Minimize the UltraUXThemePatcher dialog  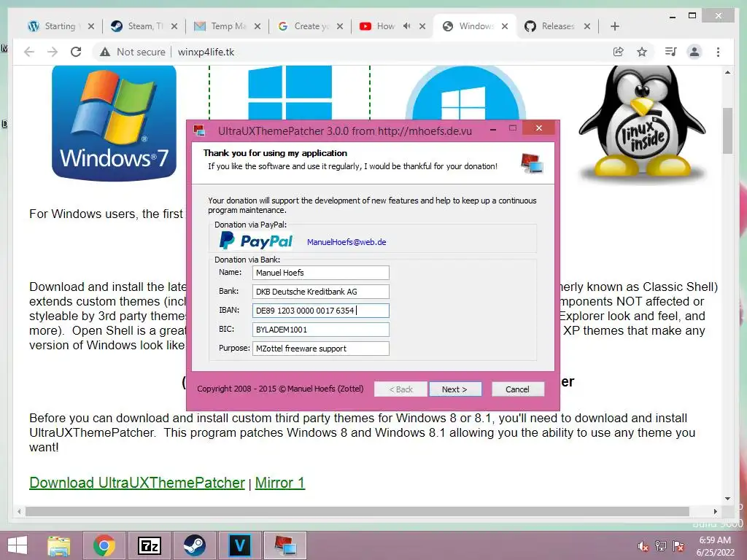tap(493, 128)
